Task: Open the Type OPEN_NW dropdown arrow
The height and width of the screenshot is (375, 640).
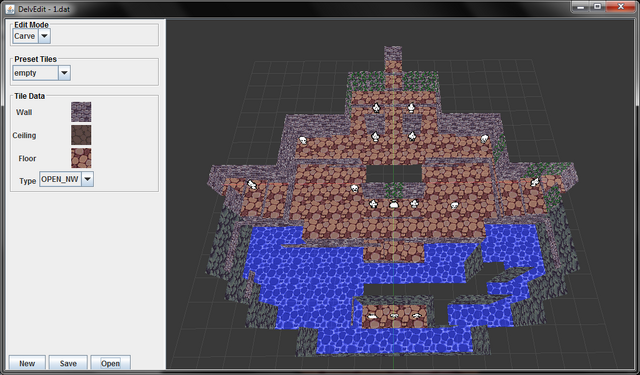Action: pos(87,179)
